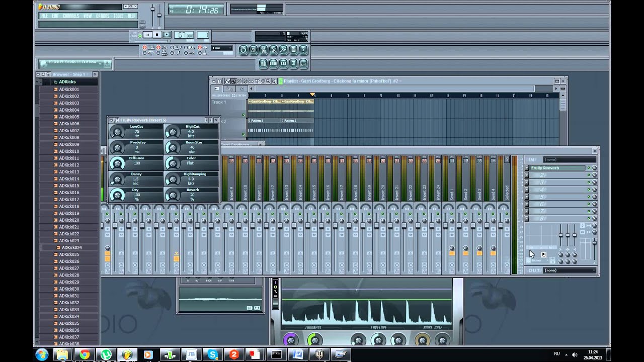Select the Pencil draw tool in Playlist
The width and height of the screenshot is (644, 362).
tap(227, 81)
